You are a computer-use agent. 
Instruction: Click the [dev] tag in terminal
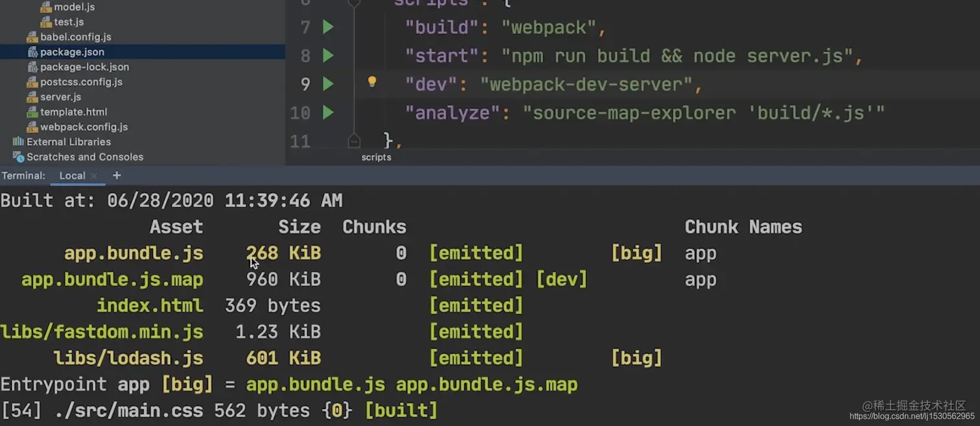pyautogui.click(x=561, y=279)
